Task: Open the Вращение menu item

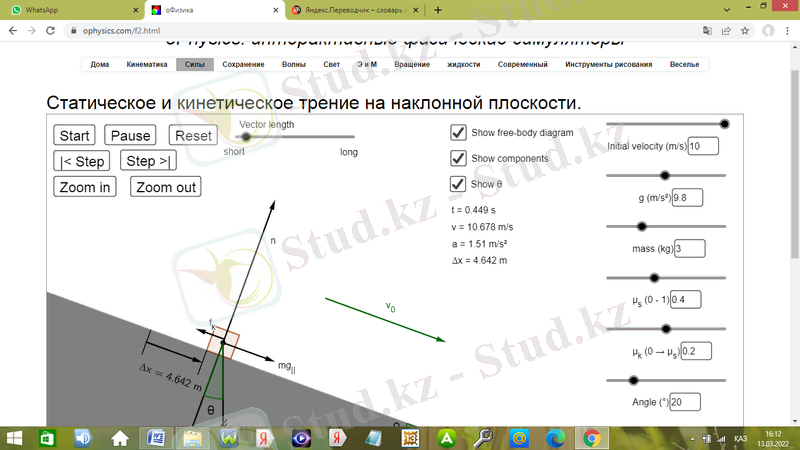Action: pyautogui.click(x=412, y=64)
